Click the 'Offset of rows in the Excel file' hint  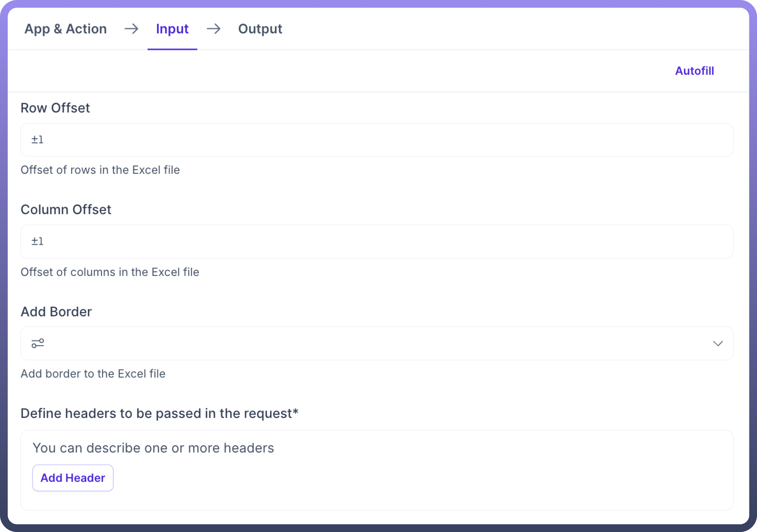100,170
